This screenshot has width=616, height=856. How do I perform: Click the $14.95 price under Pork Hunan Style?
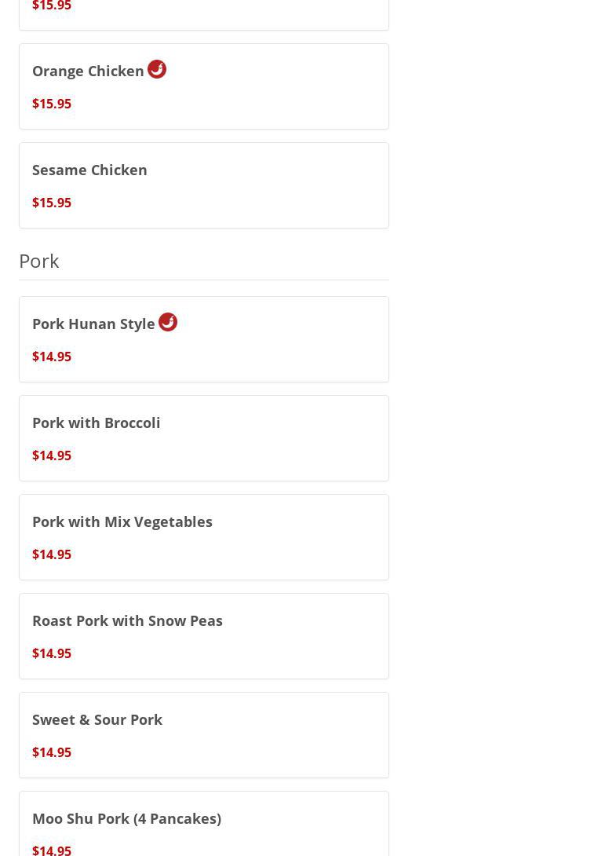tap(52, 357)
